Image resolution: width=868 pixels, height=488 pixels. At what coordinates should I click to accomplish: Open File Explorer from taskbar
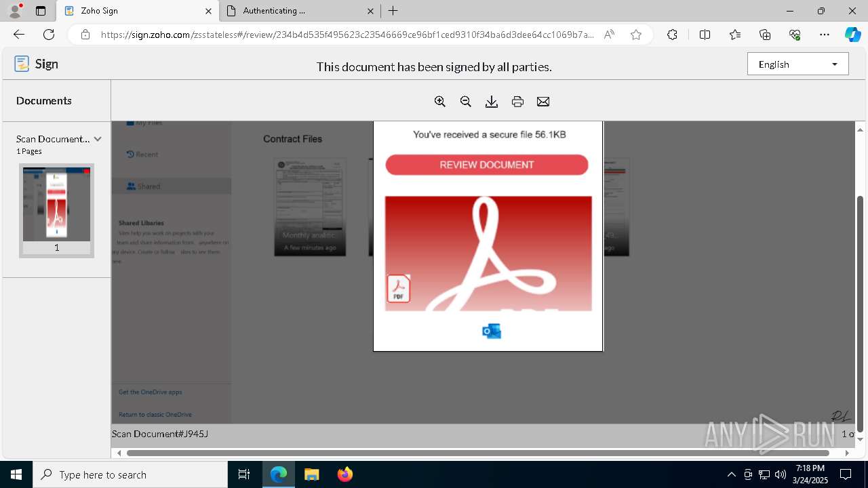(311, 474)
